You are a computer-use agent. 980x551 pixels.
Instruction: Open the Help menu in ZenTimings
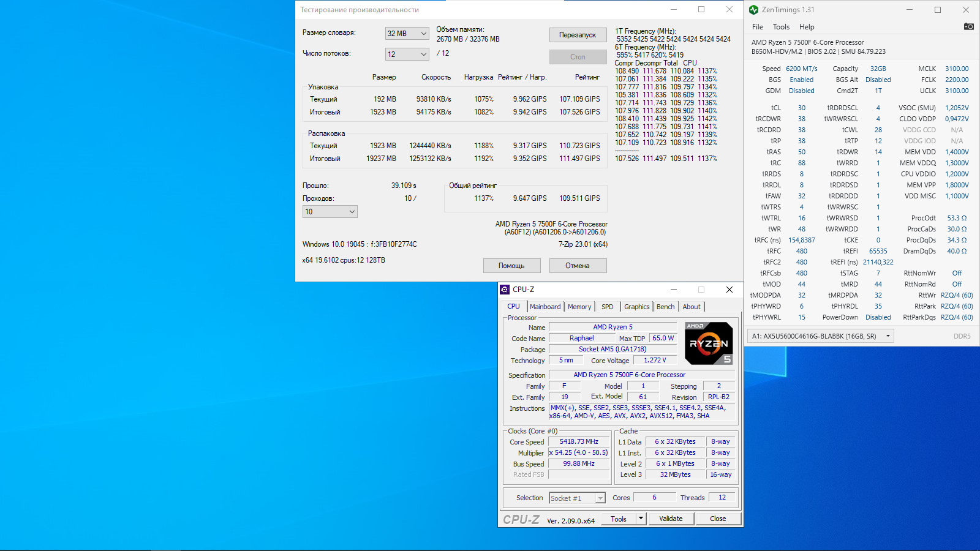807,27
